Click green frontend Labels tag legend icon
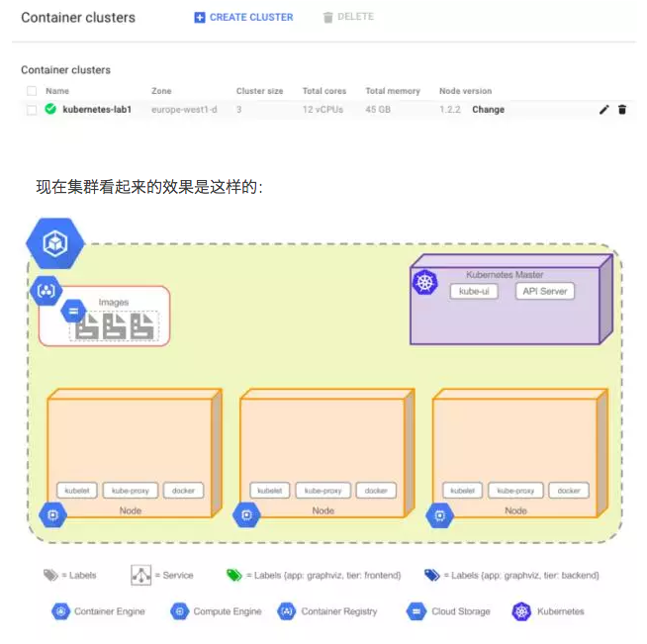 click(x=233, y=575)
